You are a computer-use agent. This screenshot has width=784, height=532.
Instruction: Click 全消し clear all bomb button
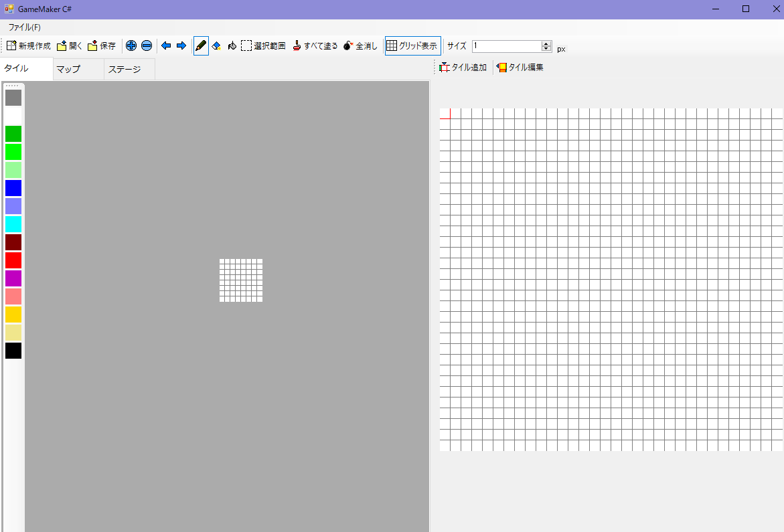point(360,46)
